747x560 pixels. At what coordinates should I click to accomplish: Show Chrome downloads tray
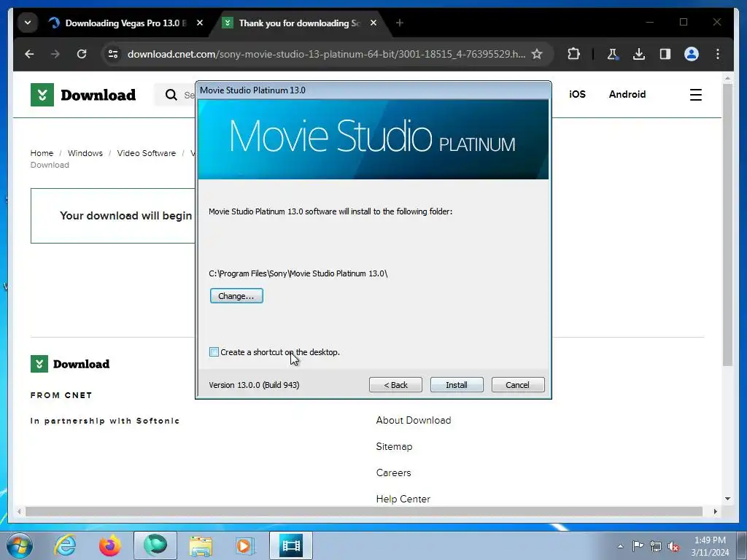click(x=639, y=54)
